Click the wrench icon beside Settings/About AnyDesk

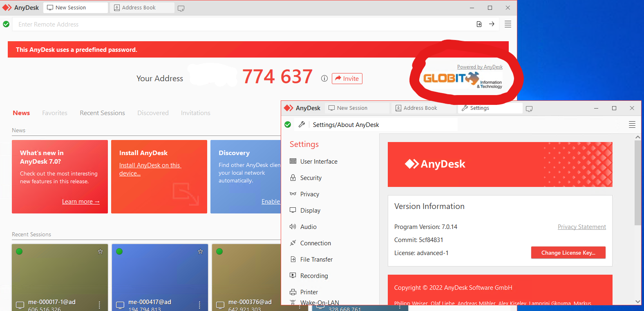coord(302,124)
